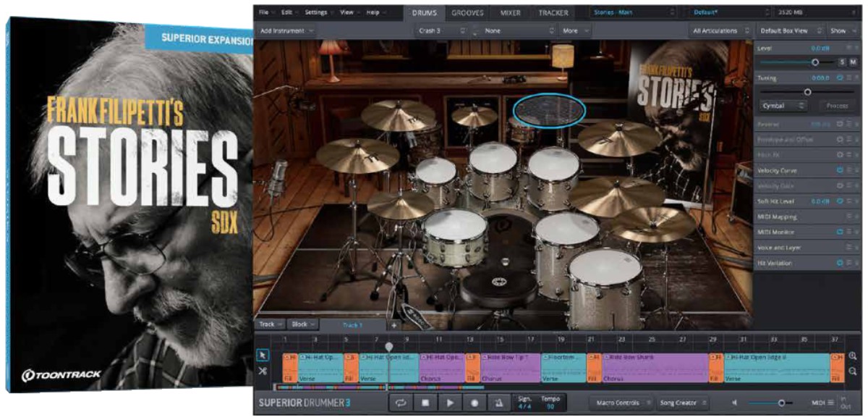
Task: Open the Velocity Curve menu icon
Action: pos(848,170)
